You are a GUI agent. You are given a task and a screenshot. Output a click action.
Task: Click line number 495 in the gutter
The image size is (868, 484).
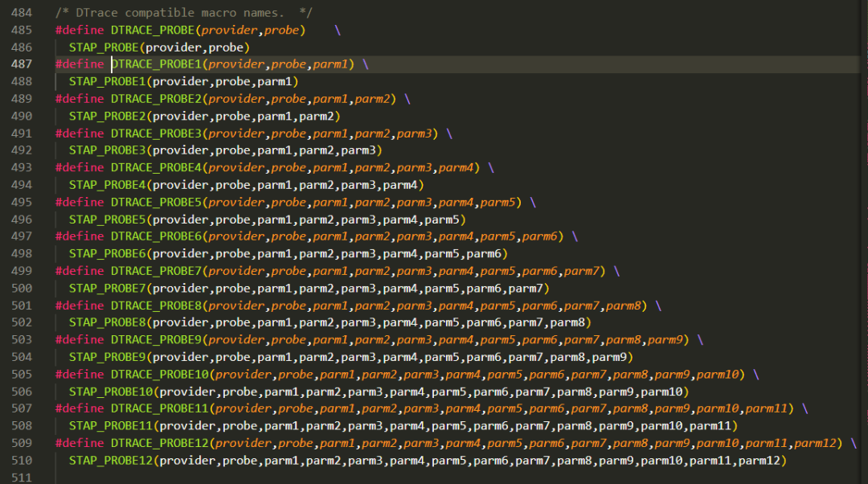pos(22,202)
